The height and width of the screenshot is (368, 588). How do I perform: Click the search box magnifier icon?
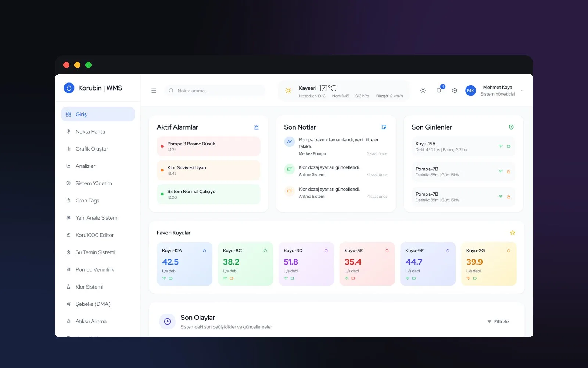click(x=171, y=91)
